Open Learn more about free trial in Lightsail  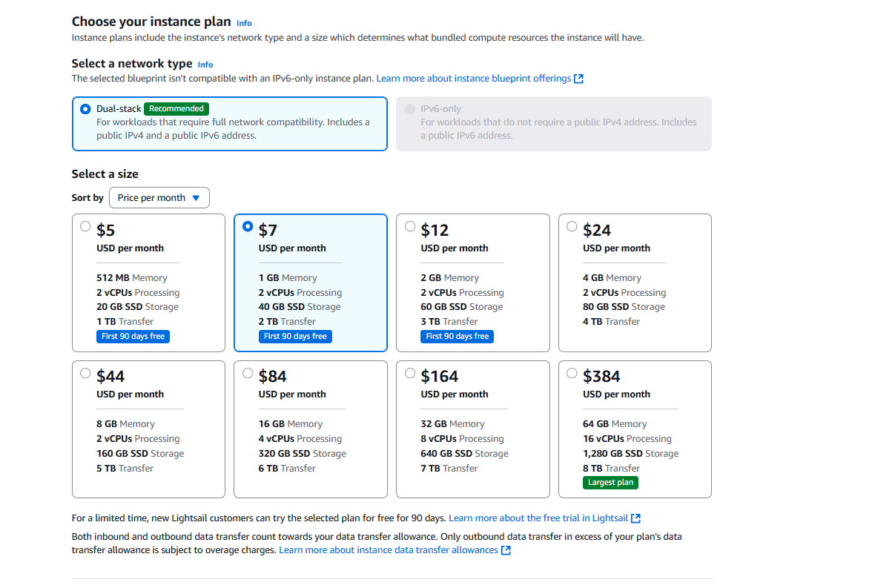point(538,518)
